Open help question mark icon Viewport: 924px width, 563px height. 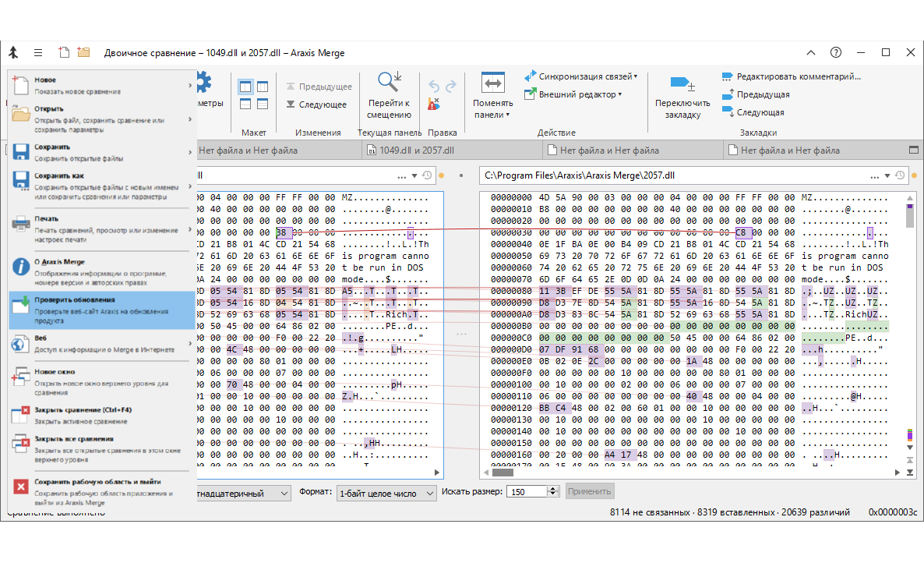[x=836, y=52]
